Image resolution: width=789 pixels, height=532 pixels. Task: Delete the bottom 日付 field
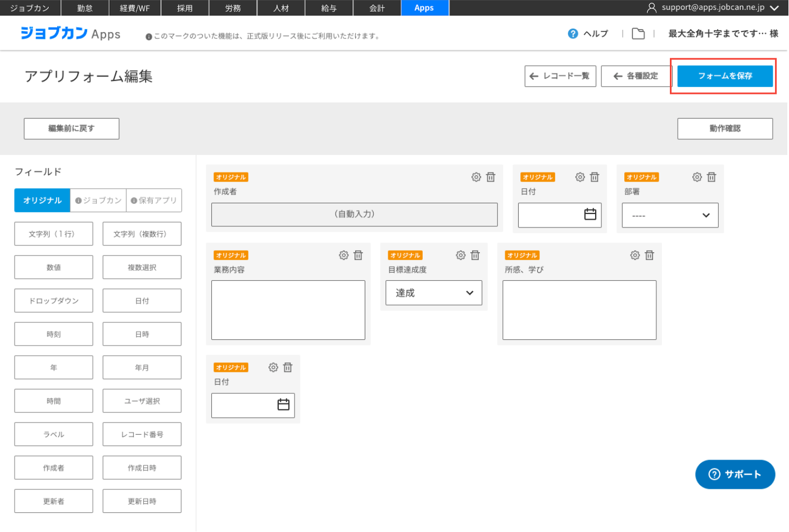[x=288, y=367]
